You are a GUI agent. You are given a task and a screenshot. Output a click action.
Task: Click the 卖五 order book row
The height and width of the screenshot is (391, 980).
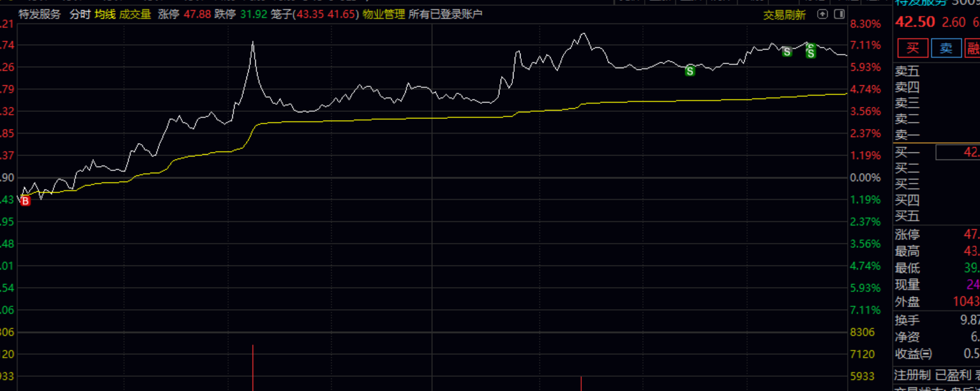click(936, 71)
